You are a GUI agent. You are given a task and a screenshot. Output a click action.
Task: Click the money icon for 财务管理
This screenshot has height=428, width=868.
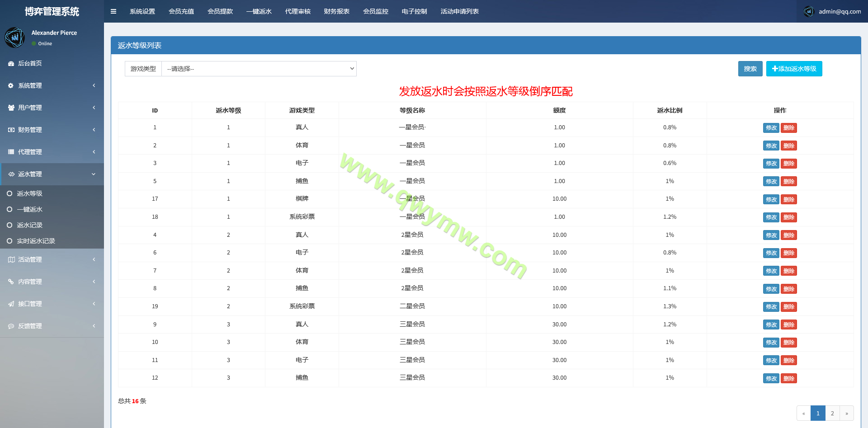click(x=11, y=130)
